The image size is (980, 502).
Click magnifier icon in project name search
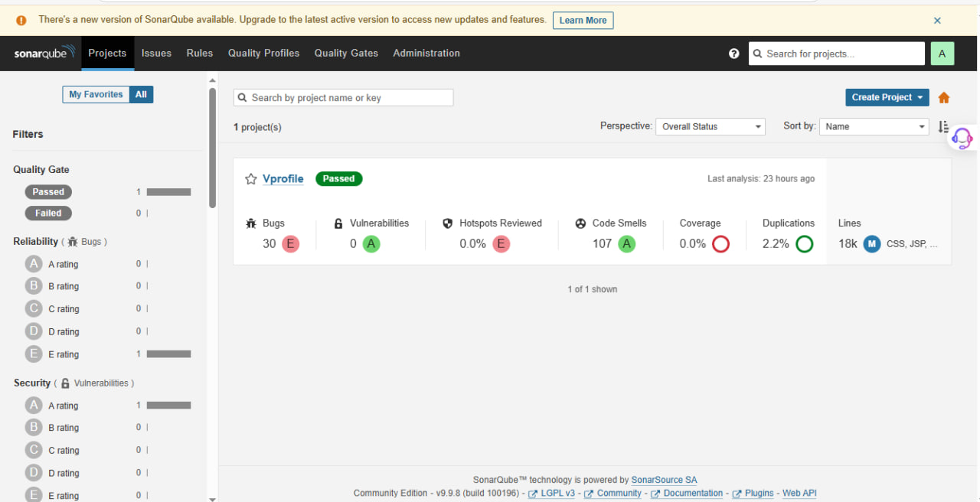(x=243, y=98)
